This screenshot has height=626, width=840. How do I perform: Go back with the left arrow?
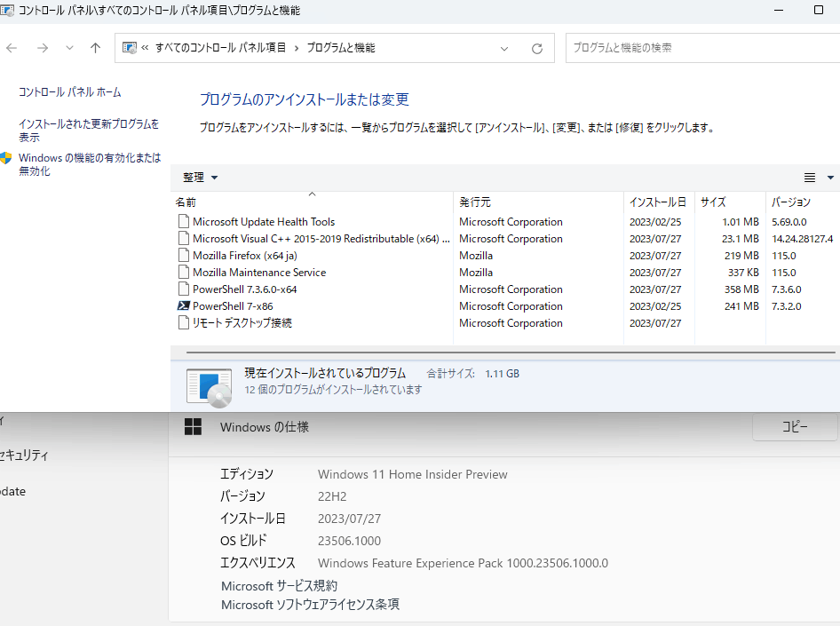pyautogui.click(x=12, y=48)
